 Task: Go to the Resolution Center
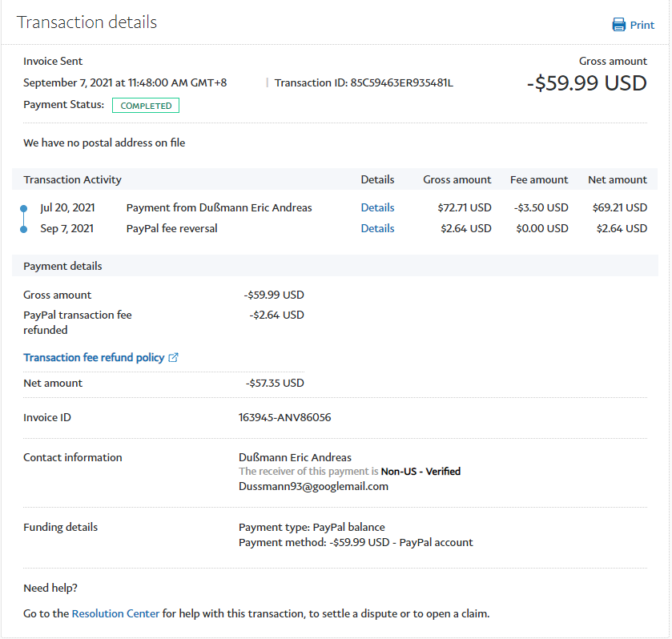115,614
